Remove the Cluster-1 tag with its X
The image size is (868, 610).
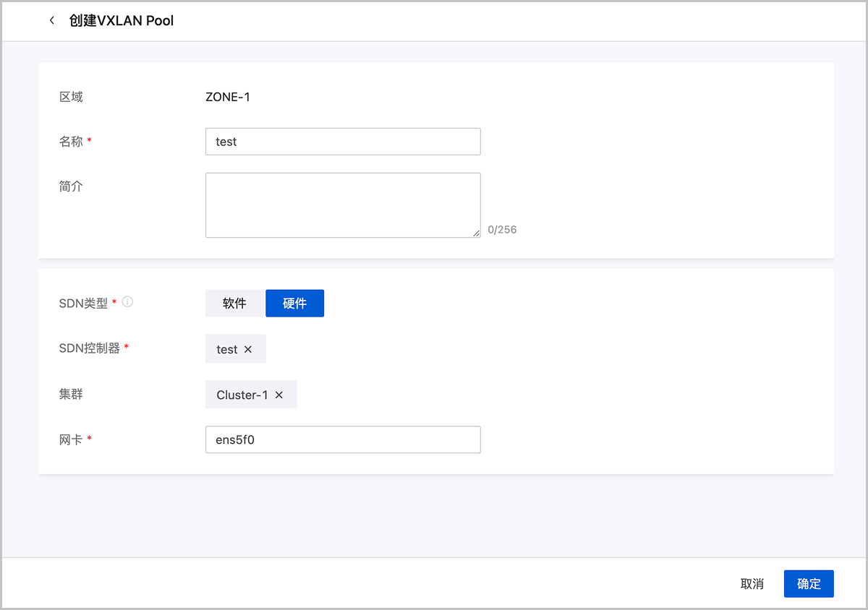(279, 395)
